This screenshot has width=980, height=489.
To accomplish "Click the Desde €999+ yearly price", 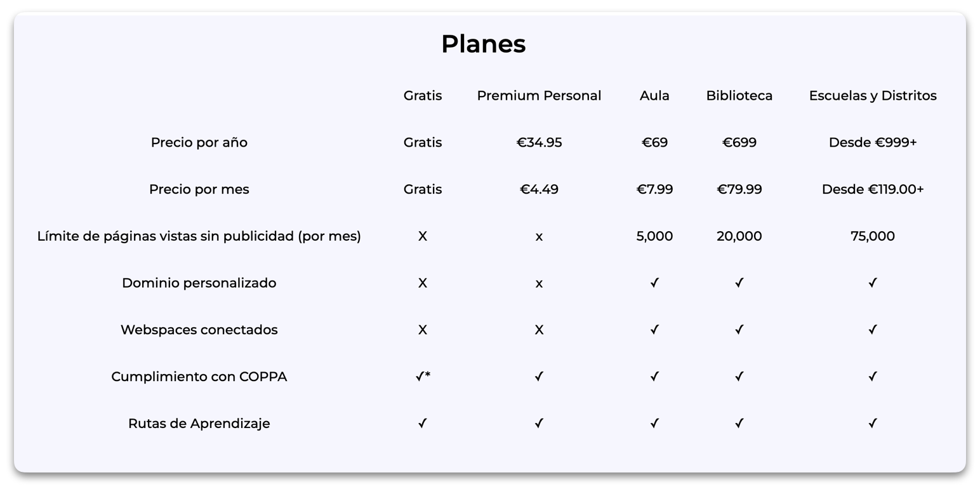I will [873, 142].
